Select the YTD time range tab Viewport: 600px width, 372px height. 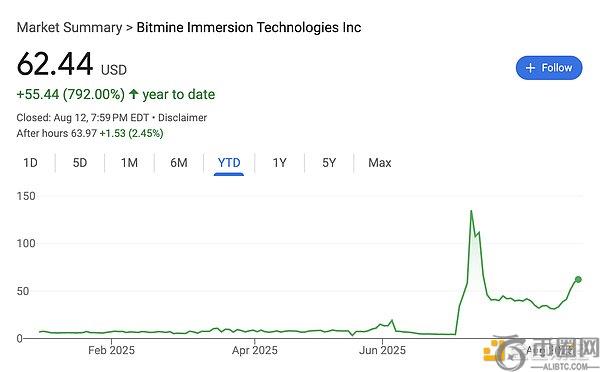pyautogui.click(x=229, y=163)
